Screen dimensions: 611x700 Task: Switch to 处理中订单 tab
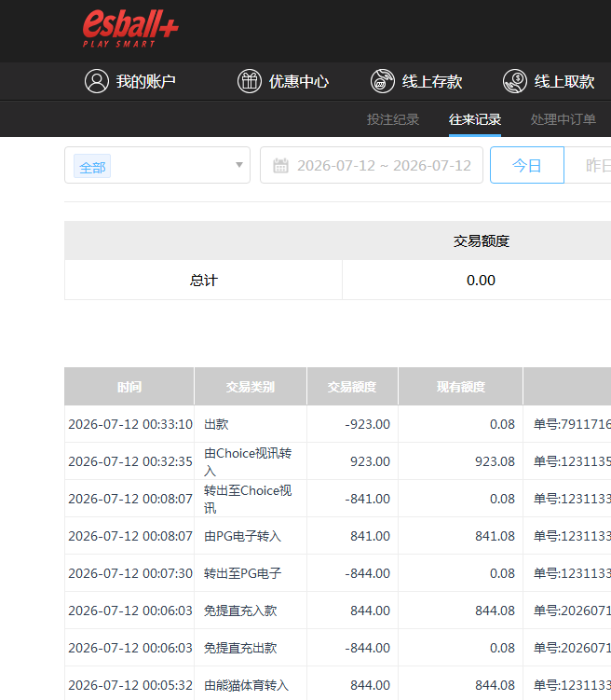563,119
